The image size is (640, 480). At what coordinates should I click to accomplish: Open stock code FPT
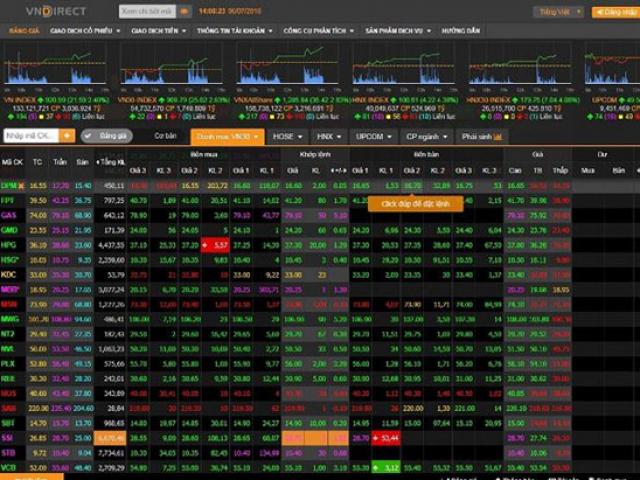pyautogui.click(x=7, y=201)
